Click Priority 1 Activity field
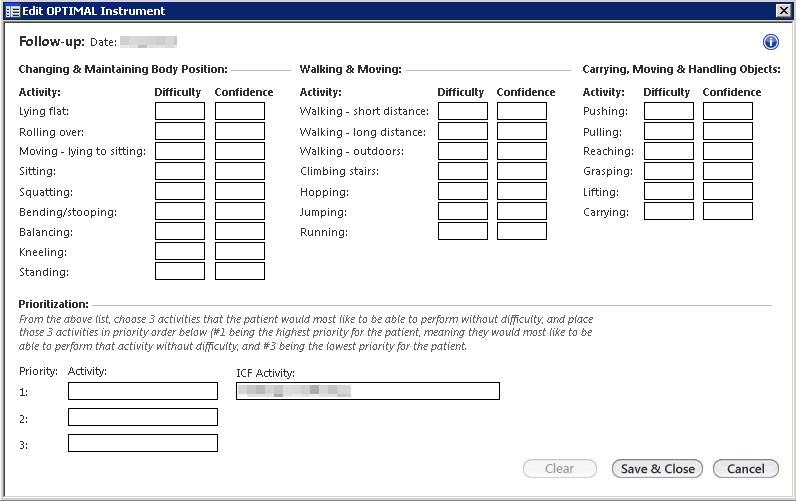Viewport: 796px width, 501px height. pyautogui.click(x=143, y=391)
